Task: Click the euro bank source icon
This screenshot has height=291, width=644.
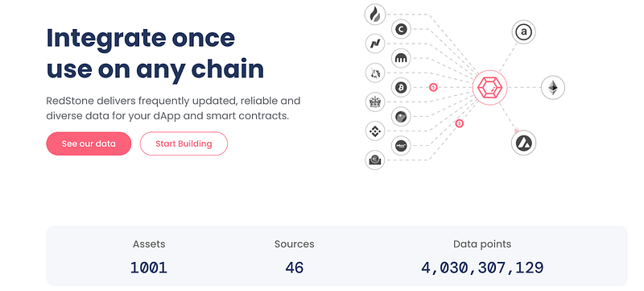Action: pyautogui.click(x=375, y=160)
